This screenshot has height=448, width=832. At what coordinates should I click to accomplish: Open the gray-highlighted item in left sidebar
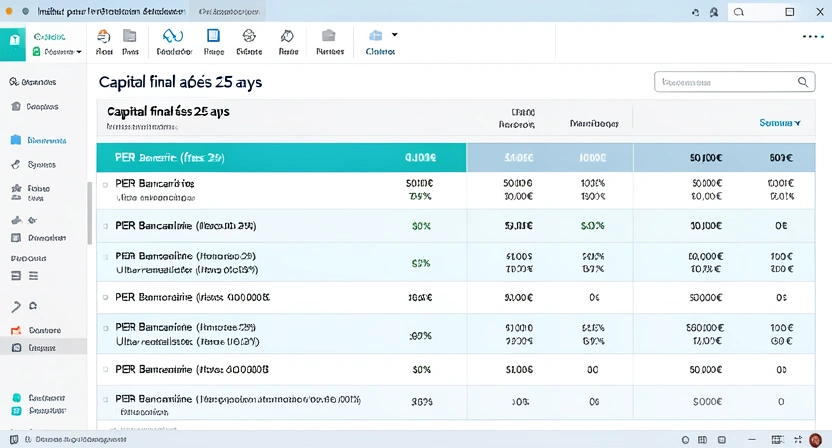pyautogui.click(x=40, y=348)
